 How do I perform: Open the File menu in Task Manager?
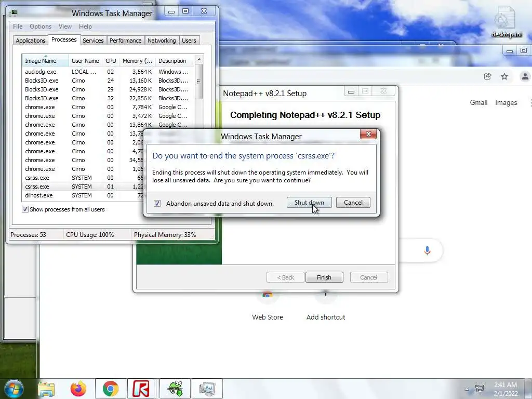point(18,26)
